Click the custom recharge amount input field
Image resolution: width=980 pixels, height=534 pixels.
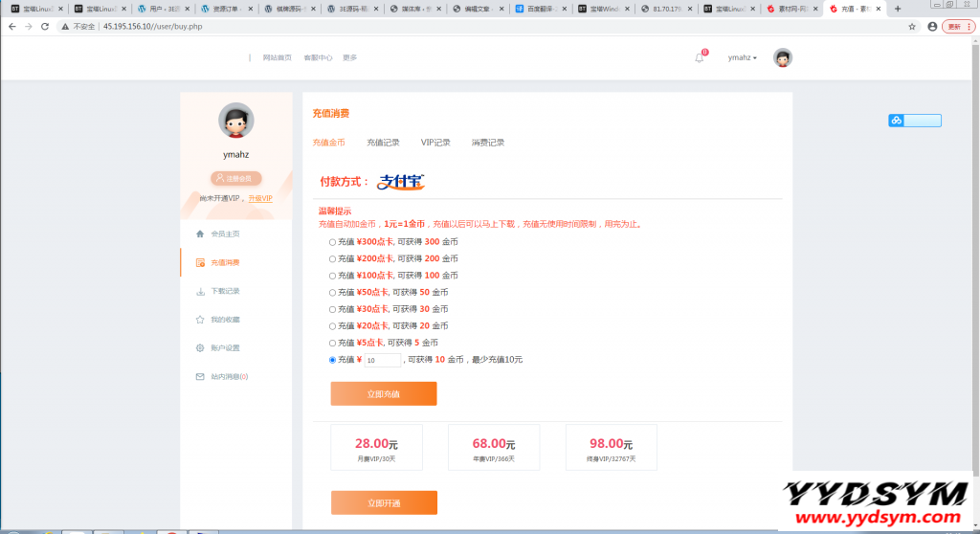click(x=382, y=360)
